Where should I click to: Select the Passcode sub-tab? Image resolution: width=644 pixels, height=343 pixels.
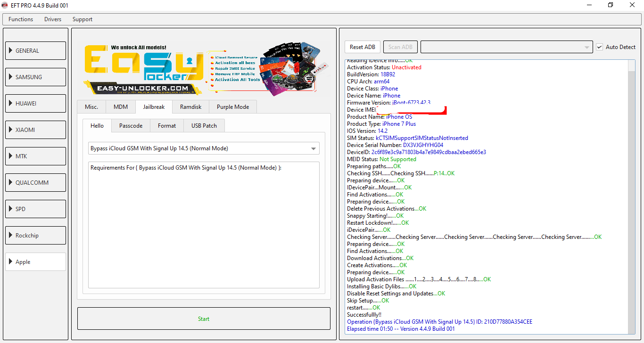(x=131, y=126)
